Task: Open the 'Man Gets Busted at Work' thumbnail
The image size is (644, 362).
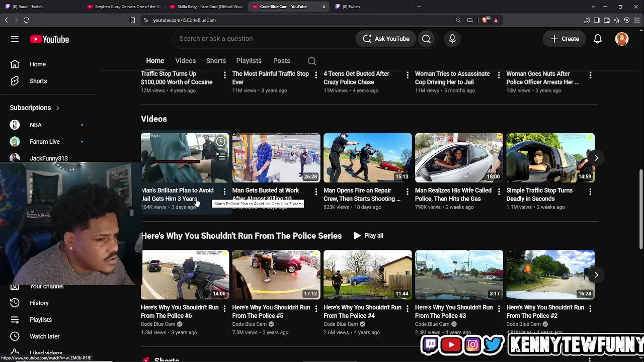Action: click(276, 158)
